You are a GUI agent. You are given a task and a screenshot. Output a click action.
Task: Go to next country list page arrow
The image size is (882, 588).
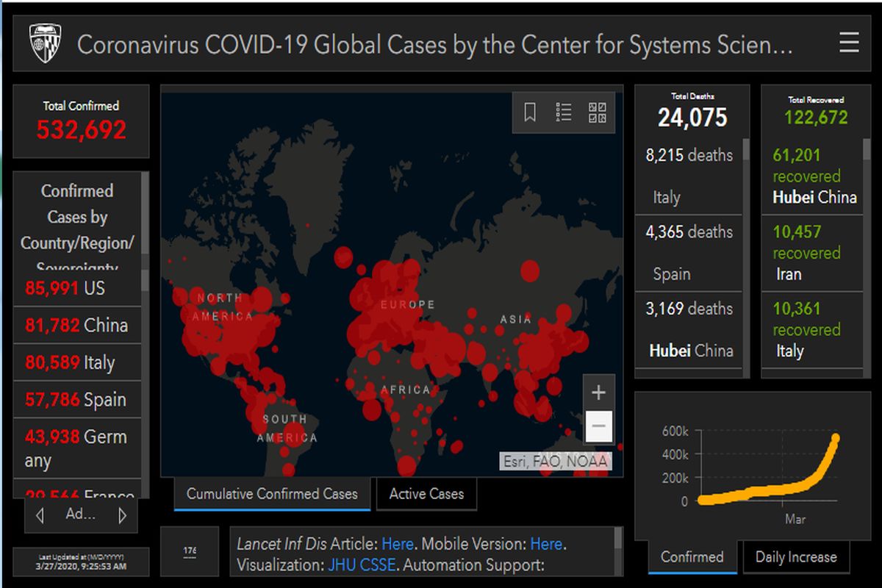123,515
